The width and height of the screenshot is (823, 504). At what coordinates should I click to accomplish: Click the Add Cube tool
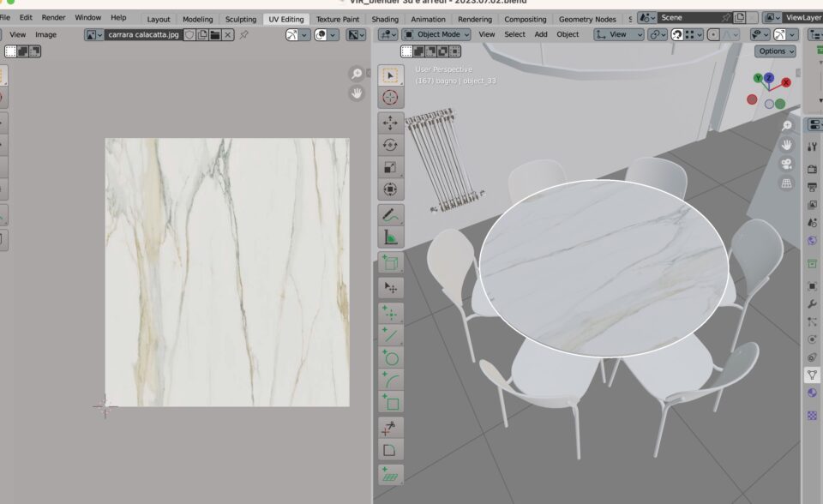tap(390, 263)
